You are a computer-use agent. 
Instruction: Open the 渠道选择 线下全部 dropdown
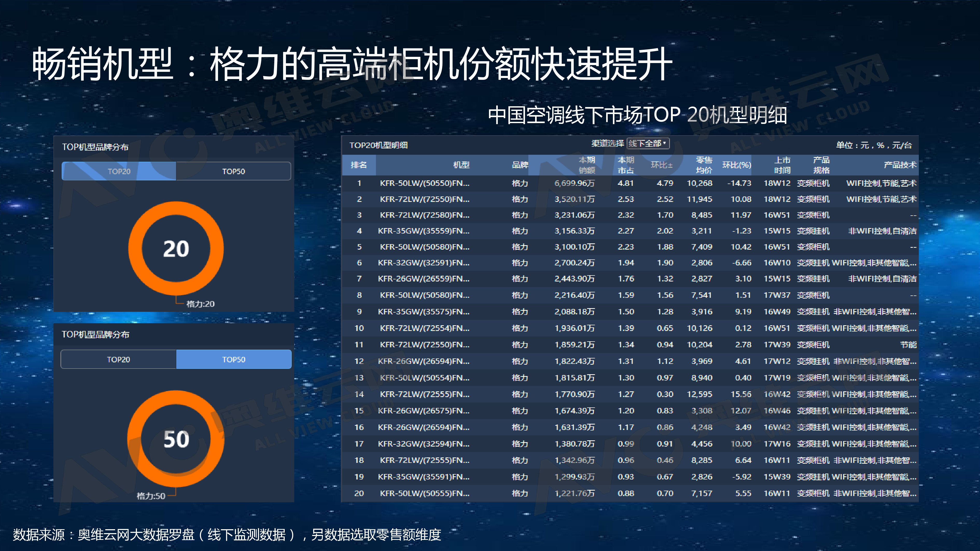pyautogui.click(x=648, y=143)
